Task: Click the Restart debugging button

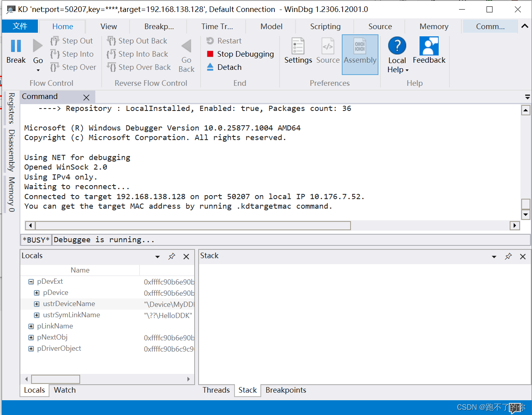Action: [224, 41]
